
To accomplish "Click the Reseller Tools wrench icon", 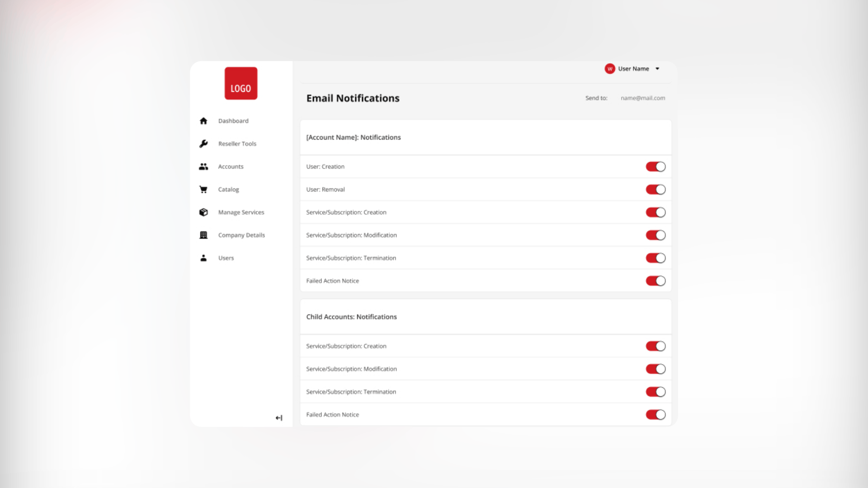I will point(203,144).
